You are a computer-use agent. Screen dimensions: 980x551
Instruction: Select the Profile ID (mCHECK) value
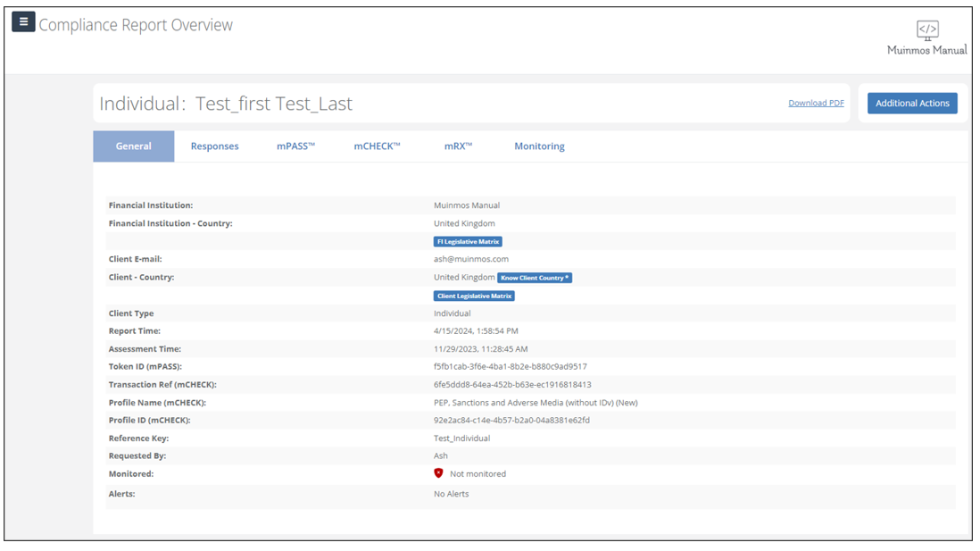tap(511, 421)
